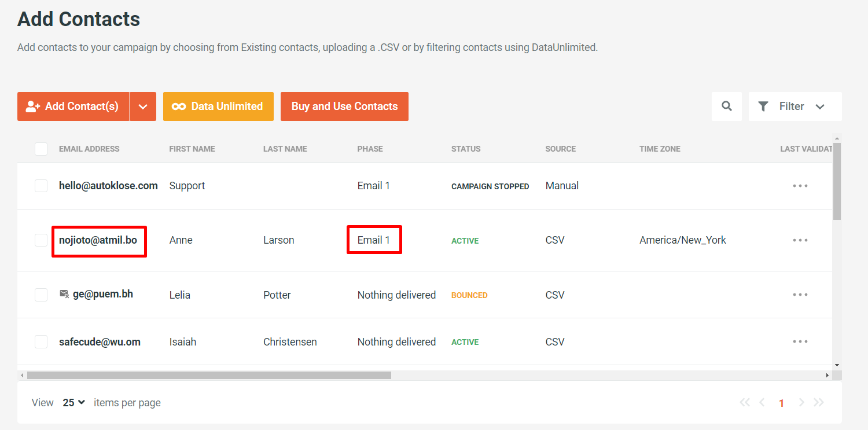
Task: Jump to first page double arrow
Action: pos(745,403)
